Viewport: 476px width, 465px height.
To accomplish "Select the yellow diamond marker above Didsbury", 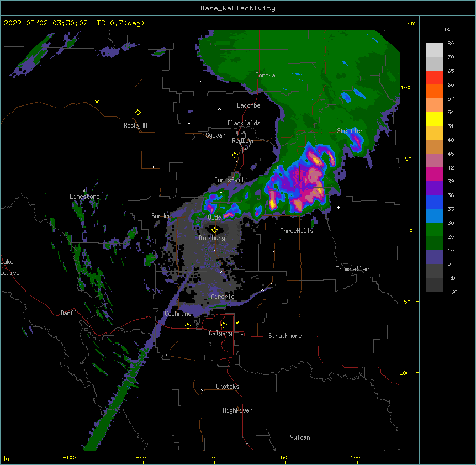I will [x=215, y=230].
